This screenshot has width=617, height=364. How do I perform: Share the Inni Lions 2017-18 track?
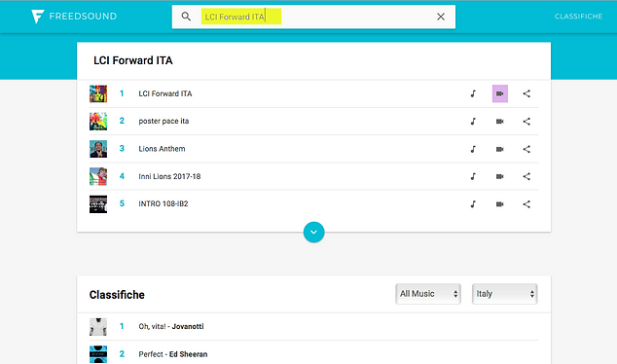tap(526, 176)
